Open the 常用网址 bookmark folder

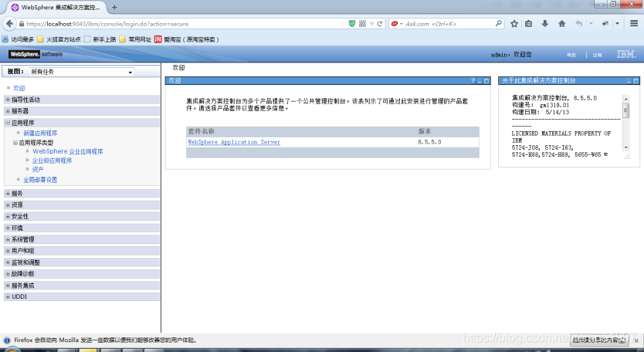pyautogui.click(x=136, y=39)
